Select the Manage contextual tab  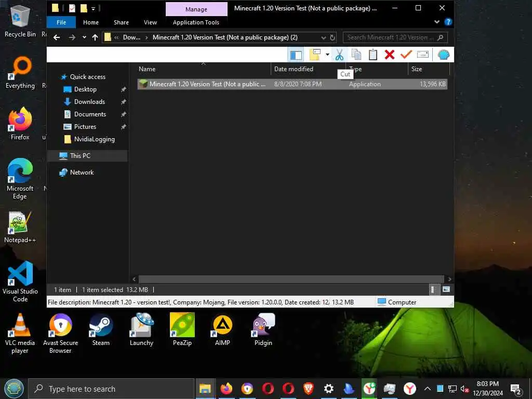click(196, 9)
